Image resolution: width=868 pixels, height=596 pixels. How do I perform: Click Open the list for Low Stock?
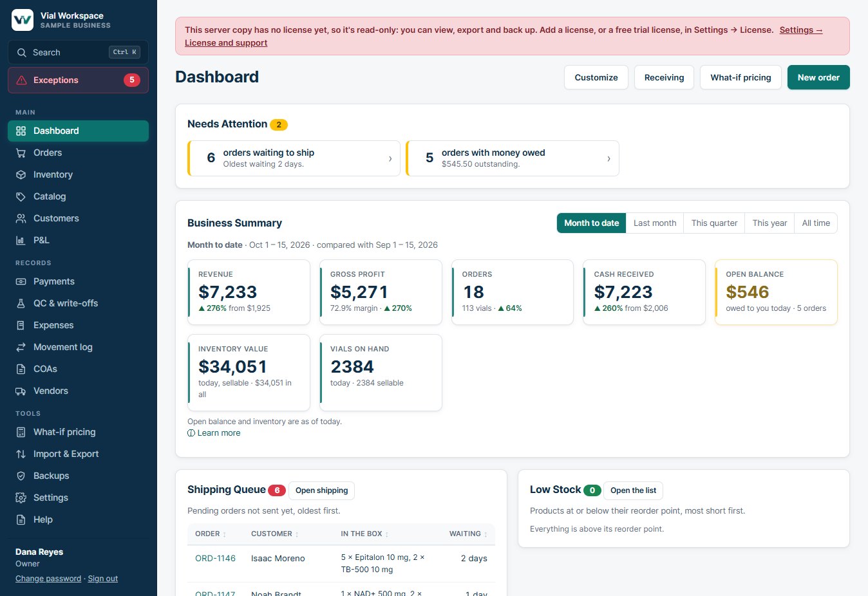point(633,490)
